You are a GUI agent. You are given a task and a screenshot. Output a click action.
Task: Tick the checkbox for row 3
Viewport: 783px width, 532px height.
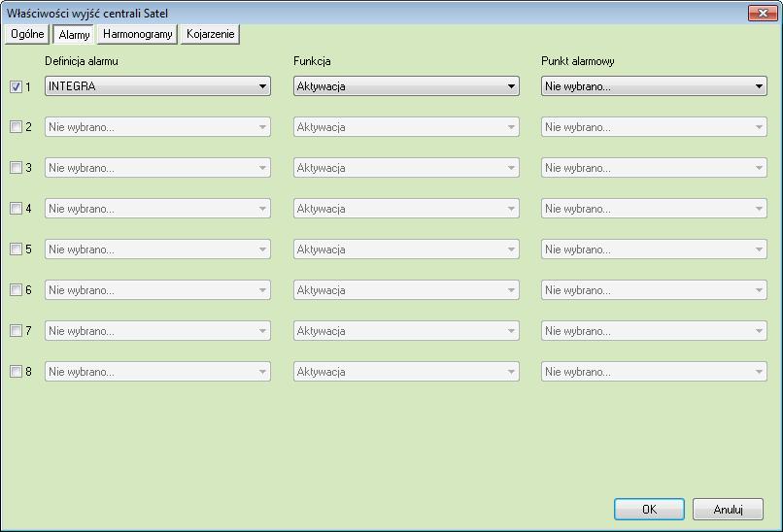click(x=16, y=168)
